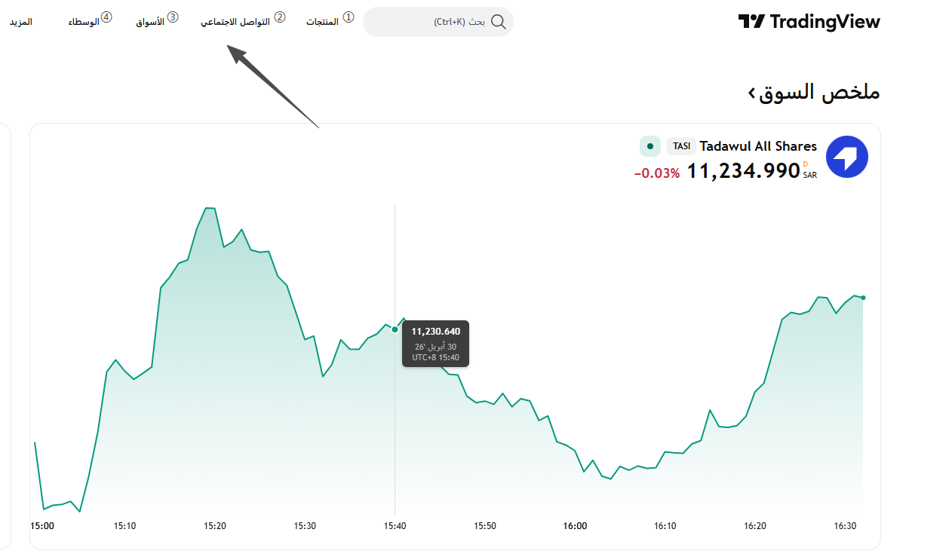Viewport: 952px width, 560px height.
Task: Click the latest chart endpoint dot
Action: click(863, 298)
